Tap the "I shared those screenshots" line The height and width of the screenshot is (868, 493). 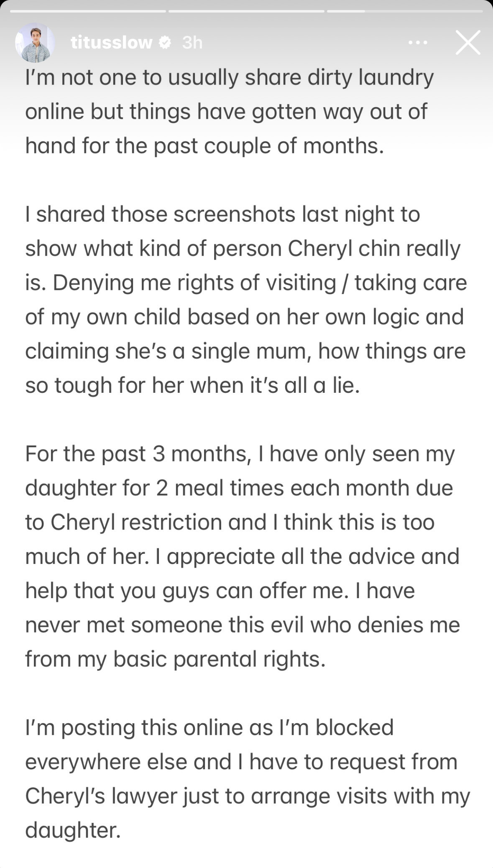click(x=222, y=215)
